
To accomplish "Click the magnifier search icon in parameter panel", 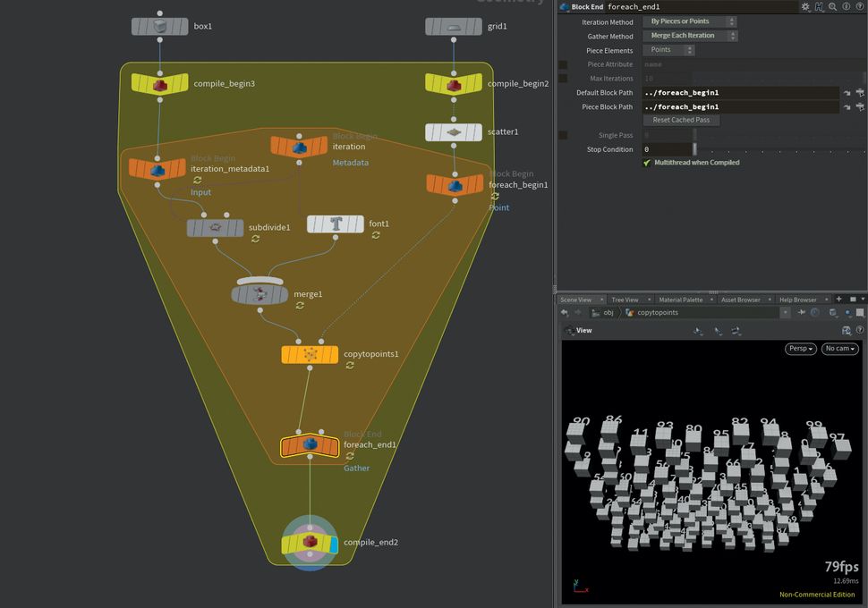I will [x=834, y=6].
